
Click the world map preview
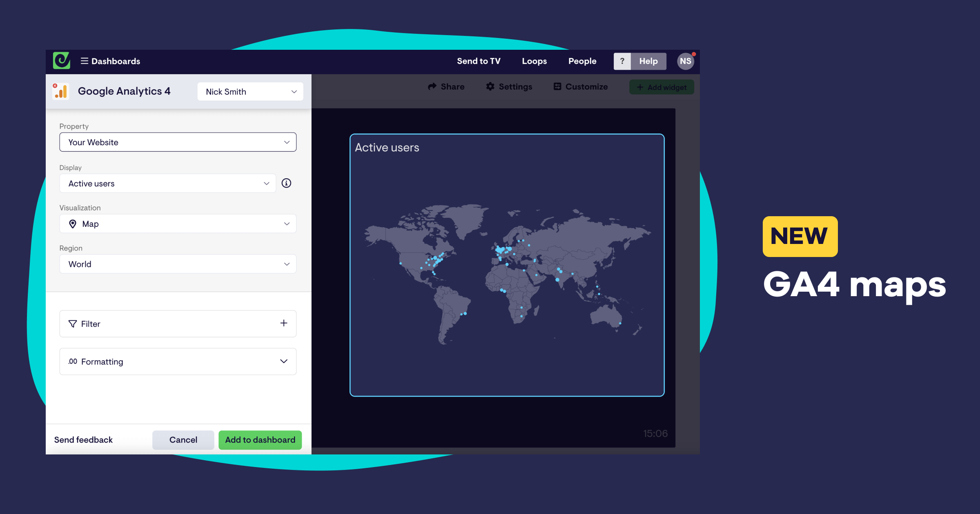click(507, 275)
